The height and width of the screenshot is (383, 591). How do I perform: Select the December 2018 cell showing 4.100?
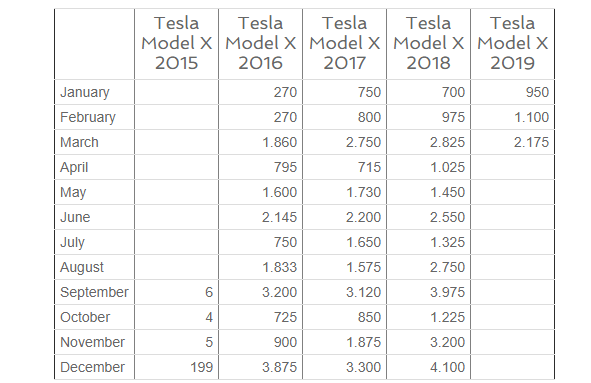(x=429, y=367)
